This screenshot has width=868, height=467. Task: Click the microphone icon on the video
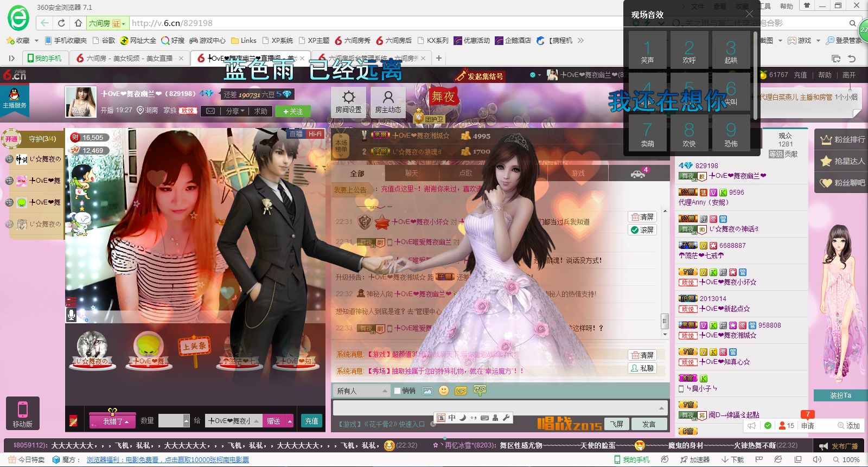point(71,315)
